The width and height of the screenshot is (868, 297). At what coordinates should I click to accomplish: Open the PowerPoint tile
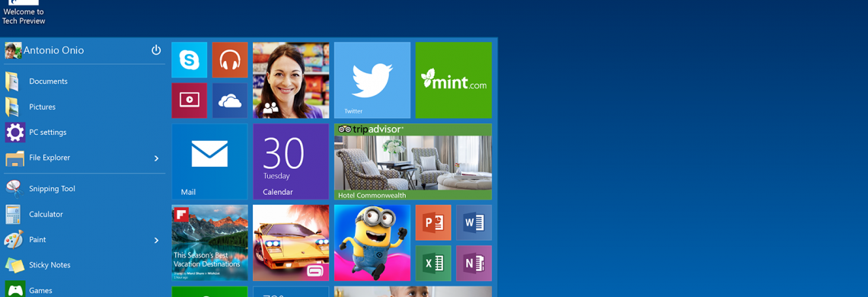[433, 222]
